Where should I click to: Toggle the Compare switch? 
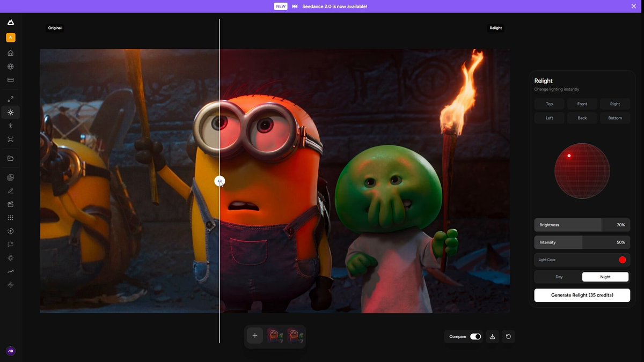tap(475, 337)
